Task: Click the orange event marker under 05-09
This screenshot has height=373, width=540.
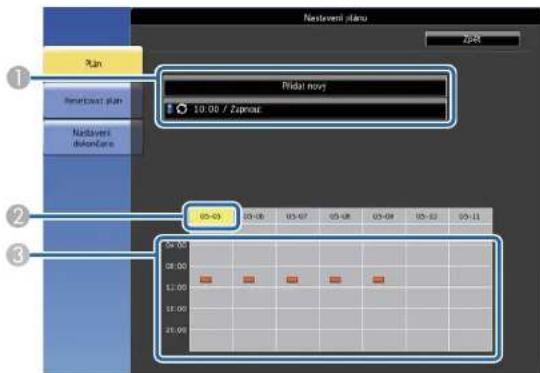Action: coord(378,279)
